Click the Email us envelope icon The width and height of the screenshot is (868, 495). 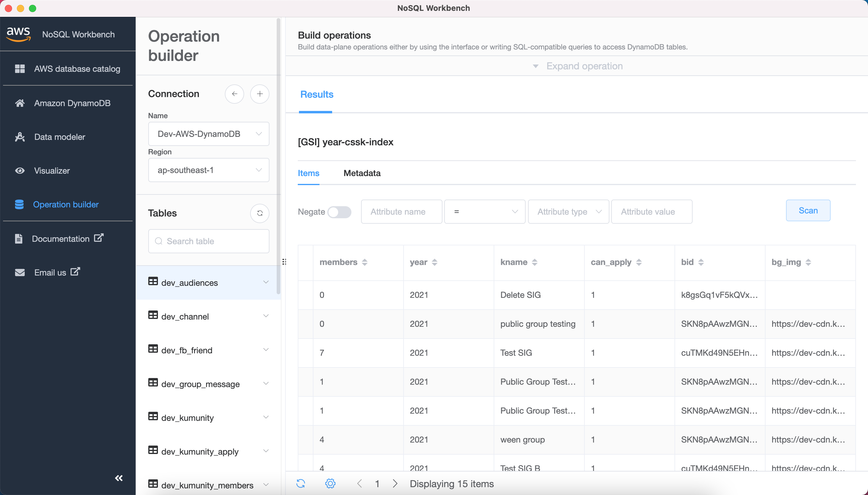coord(20,273)
